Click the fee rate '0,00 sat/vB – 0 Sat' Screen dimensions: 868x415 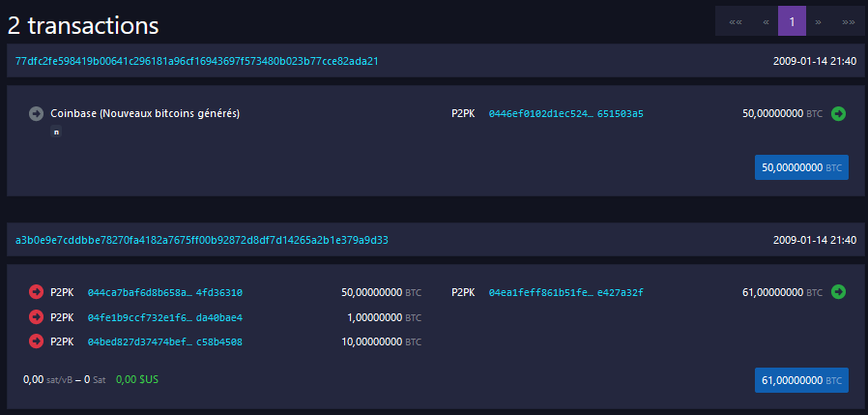[x=64, y=380]
